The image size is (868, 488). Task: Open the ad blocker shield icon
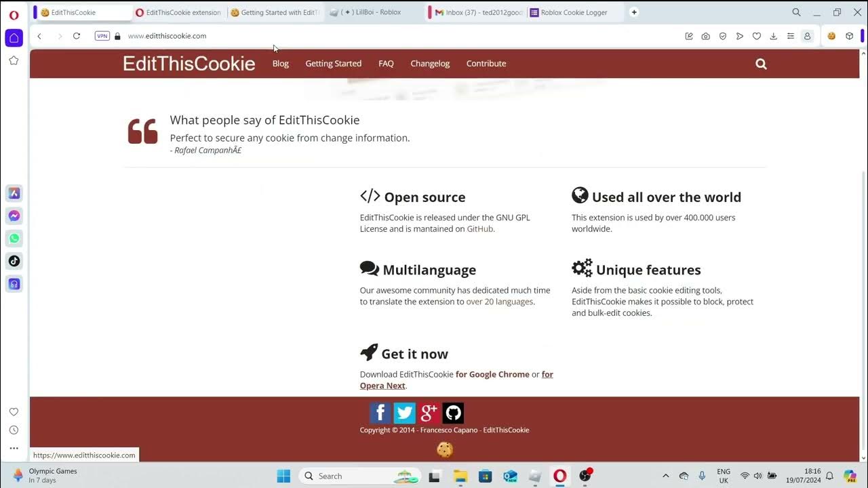(723, 36)
